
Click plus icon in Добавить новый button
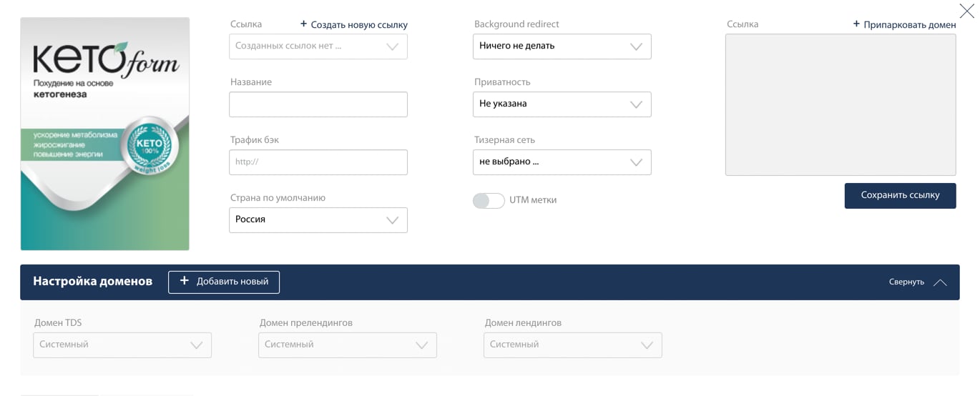(x=184, y=281)
